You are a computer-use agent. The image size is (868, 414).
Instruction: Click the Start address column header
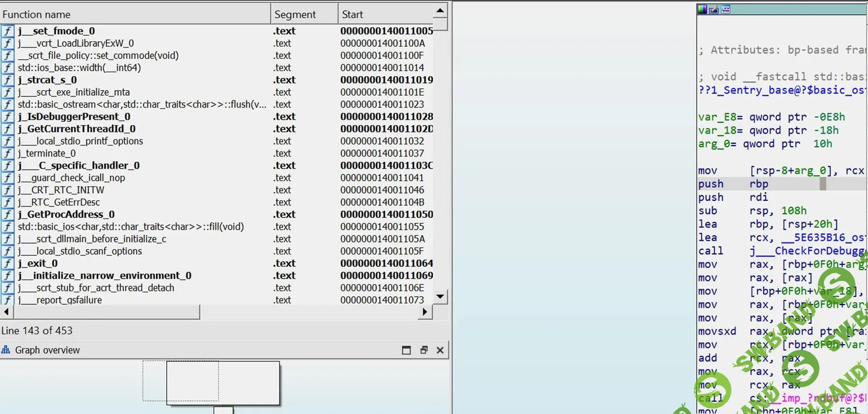[x=386, y=15]
